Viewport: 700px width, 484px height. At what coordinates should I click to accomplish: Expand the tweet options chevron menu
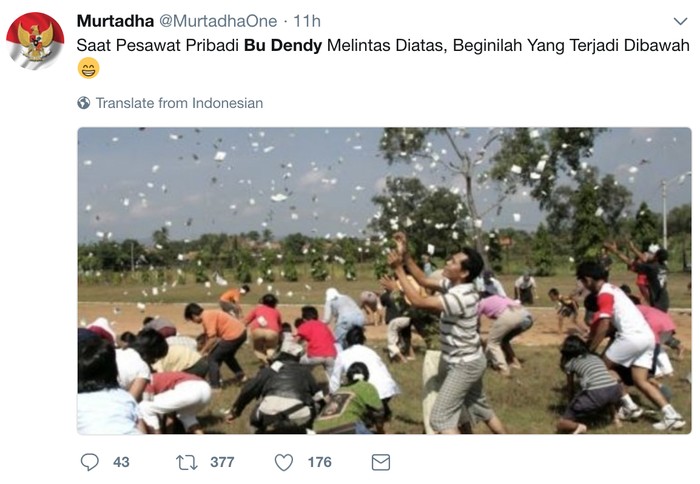coord(680,21)
